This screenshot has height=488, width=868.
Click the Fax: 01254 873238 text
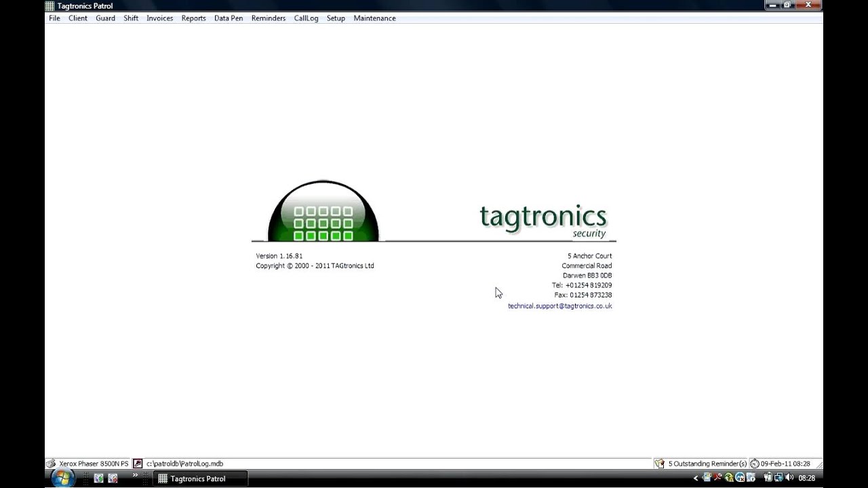tap(583, 296)
